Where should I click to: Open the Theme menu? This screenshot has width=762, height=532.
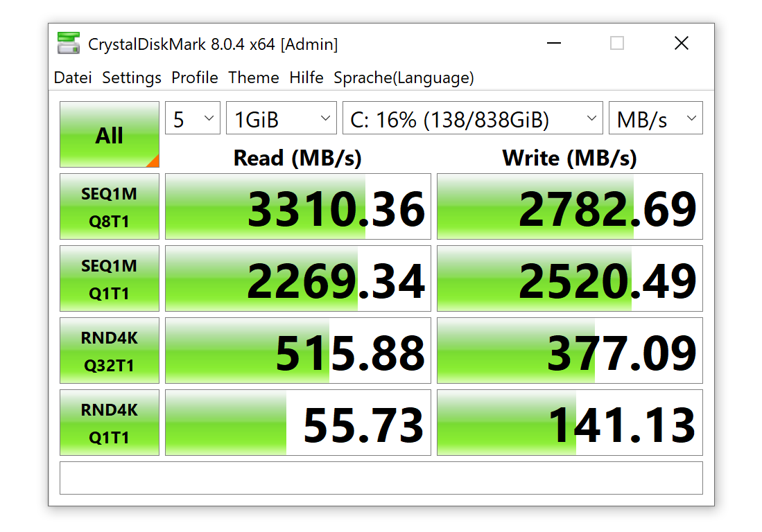pyautogui.click(x=254, y=78)
